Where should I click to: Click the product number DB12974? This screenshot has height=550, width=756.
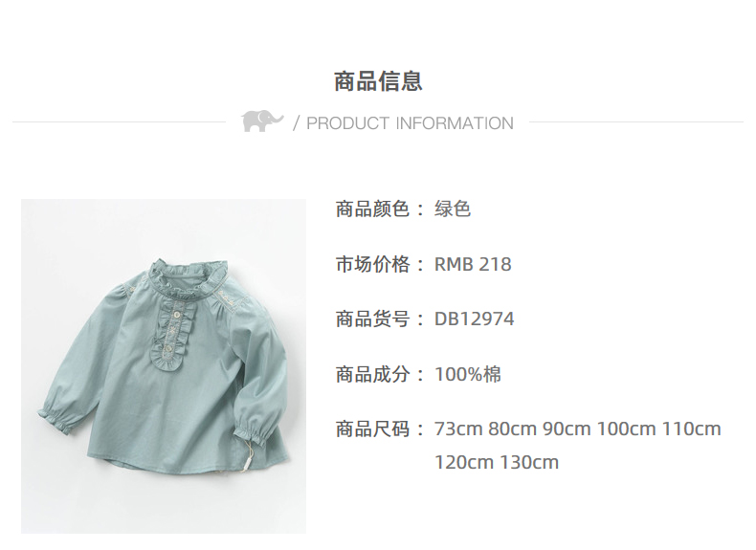pyautogui.click(x=475, y=319)
